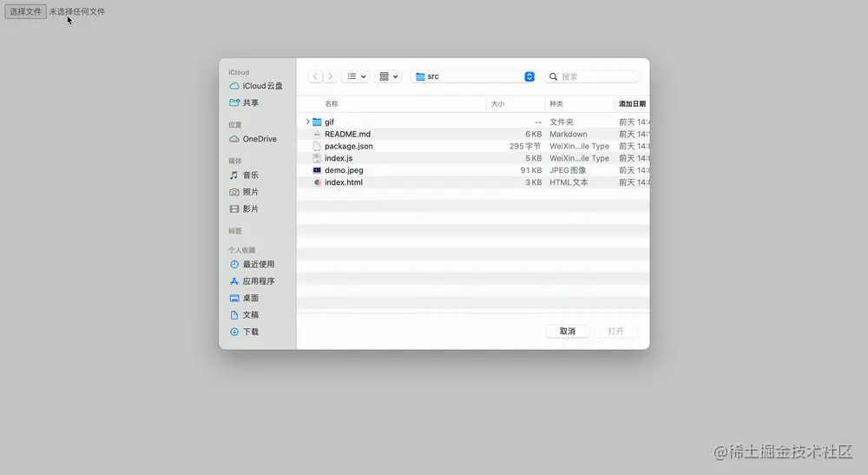Select the demo.jpeg image icon
Viewport: 868px width, 475px height.
coord(317,170)
